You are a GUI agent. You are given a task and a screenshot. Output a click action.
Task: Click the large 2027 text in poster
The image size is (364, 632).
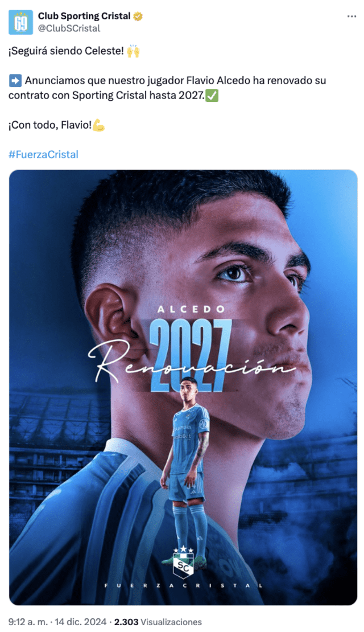tap(191, 355)
